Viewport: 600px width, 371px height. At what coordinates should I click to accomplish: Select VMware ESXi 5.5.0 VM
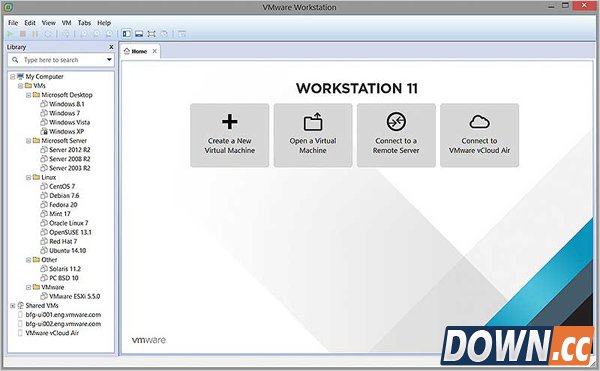tap(75, 296)
